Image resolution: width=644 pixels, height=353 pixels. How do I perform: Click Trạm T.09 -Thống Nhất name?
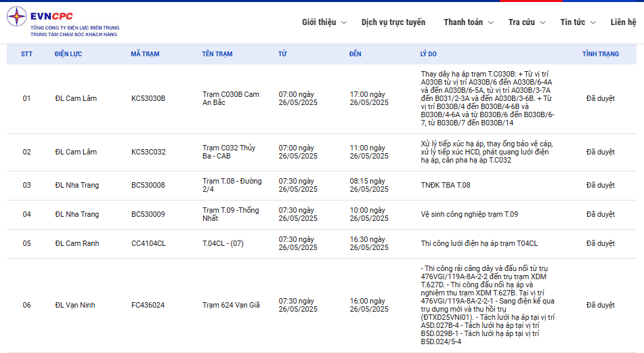231,214
